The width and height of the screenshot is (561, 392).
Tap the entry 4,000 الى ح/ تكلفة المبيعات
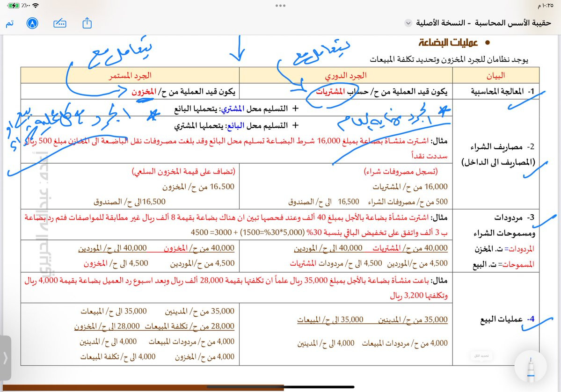[118, 356]
